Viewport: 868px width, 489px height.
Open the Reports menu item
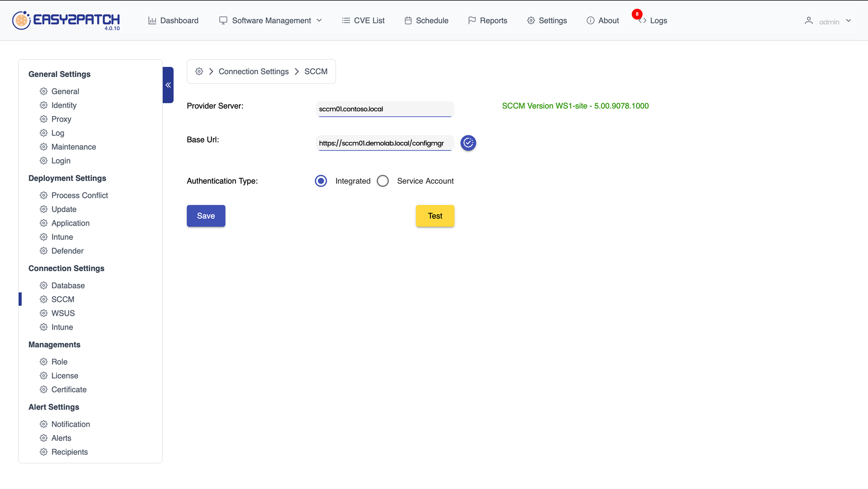click(x=487, y=20)
